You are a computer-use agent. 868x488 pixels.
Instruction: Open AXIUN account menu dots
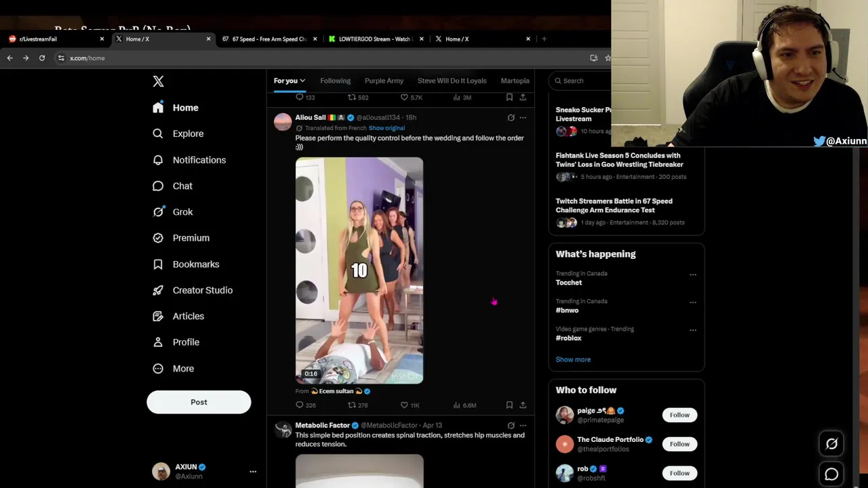click(x=253, y=472)
